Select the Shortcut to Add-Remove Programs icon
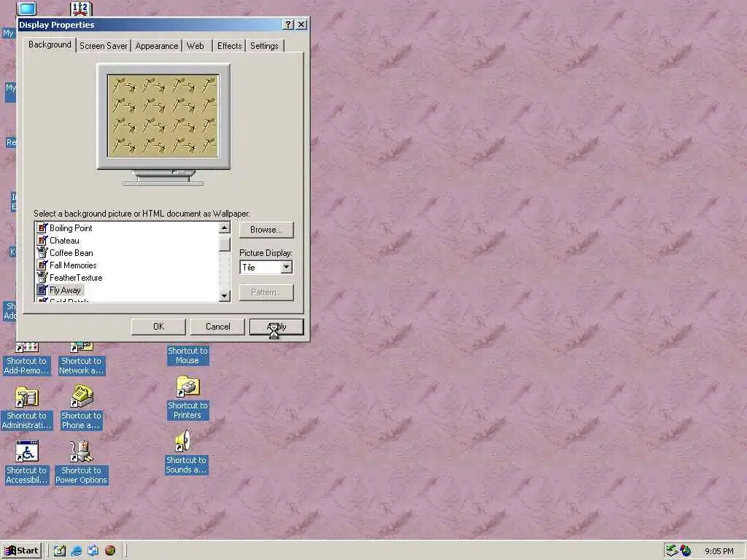747x560 pixels. [27, 348]
